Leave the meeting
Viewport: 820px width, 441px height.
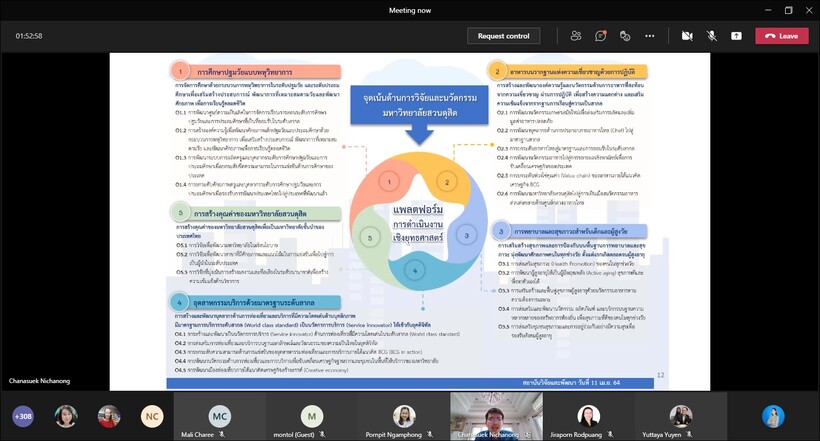(781, 36)
